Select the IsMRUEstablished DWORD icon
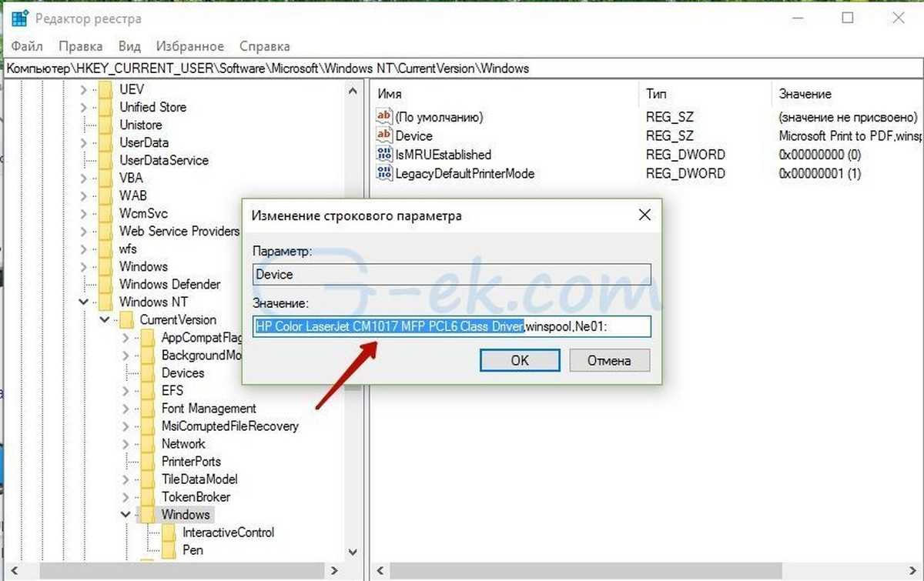The height and width of the screenshot is (581, 924). 384,154
